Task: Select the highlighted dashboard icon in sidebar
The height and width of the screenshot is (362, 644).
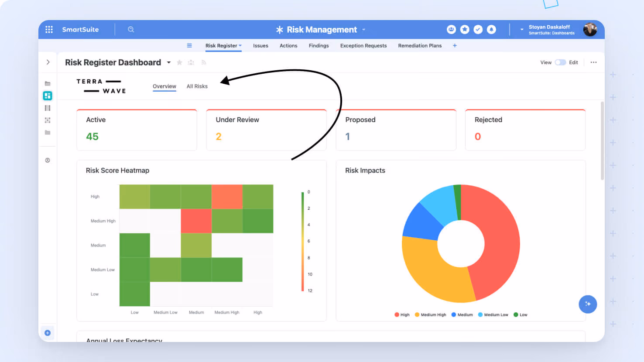Action: (x=48, y=96)
